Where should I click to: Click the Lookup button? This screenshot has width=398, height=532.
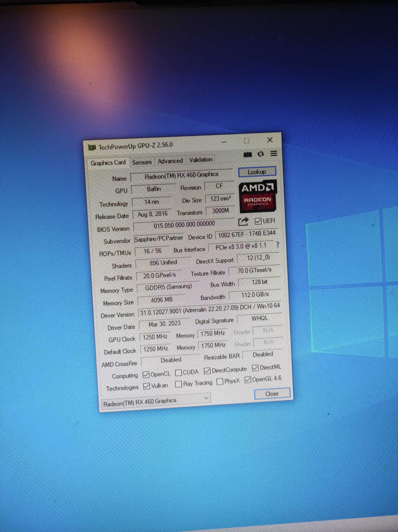pos(257,172)
